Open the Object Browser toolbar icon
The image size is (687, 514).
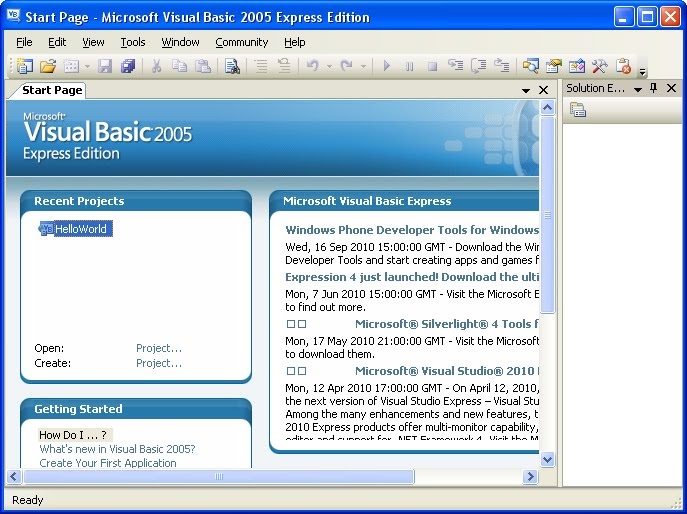pos(577,66)
